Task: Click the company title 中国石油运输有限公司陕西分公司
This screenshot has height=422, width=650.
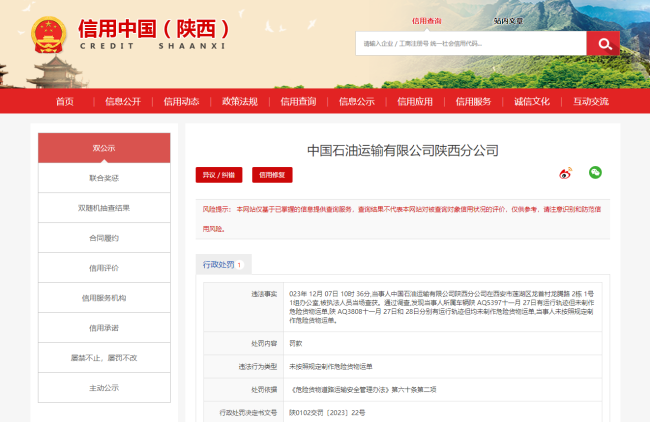Action: (x=403, y=150)
